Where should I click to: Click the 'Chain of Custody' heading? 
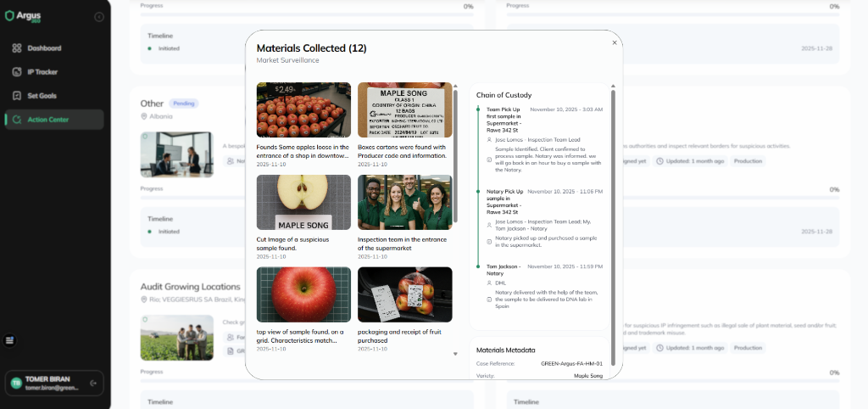click(x=504, y=95)
